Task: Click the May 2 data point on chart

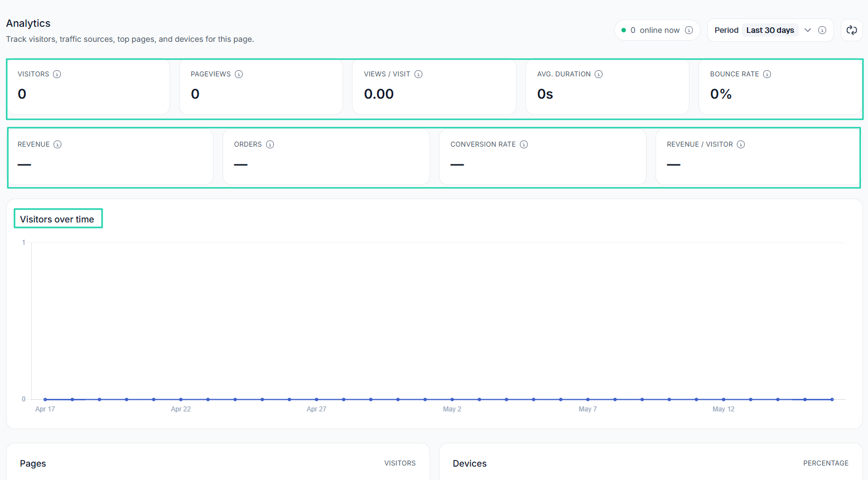Action: point(452,399)
